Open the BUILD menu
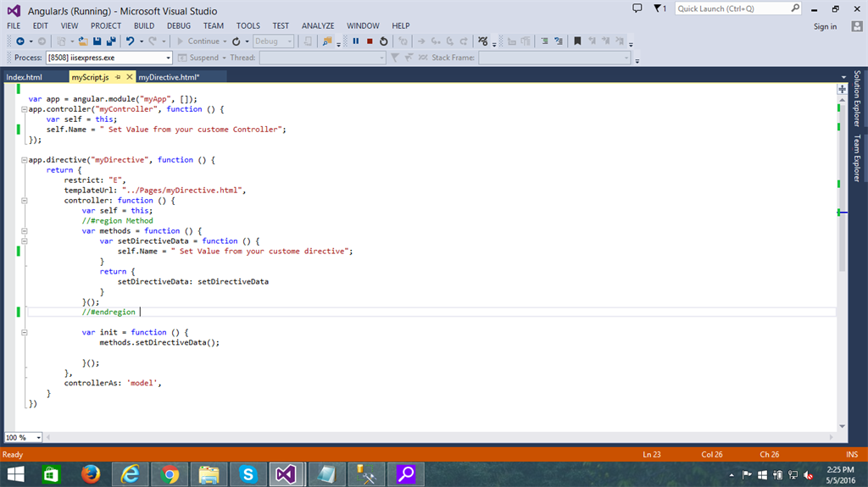This screenshot has height=487, width=868. click(144, 26)
